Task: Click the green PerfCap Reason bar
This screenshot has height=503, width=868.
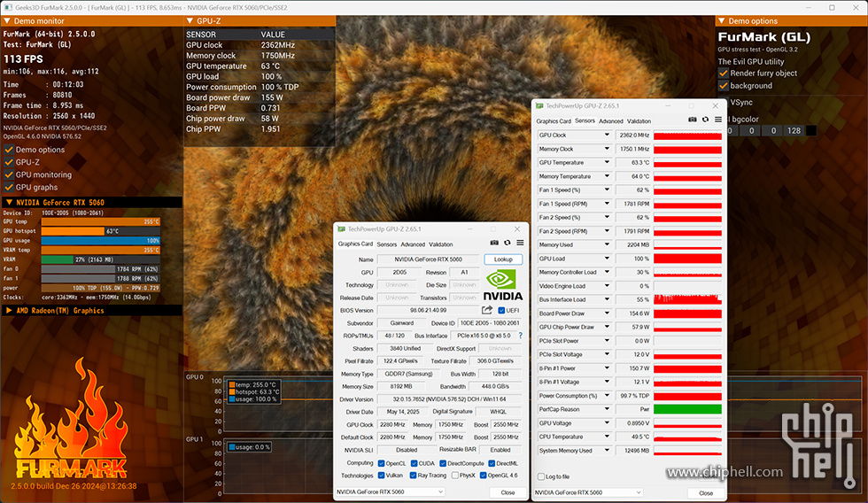Action: click(687, 409)
